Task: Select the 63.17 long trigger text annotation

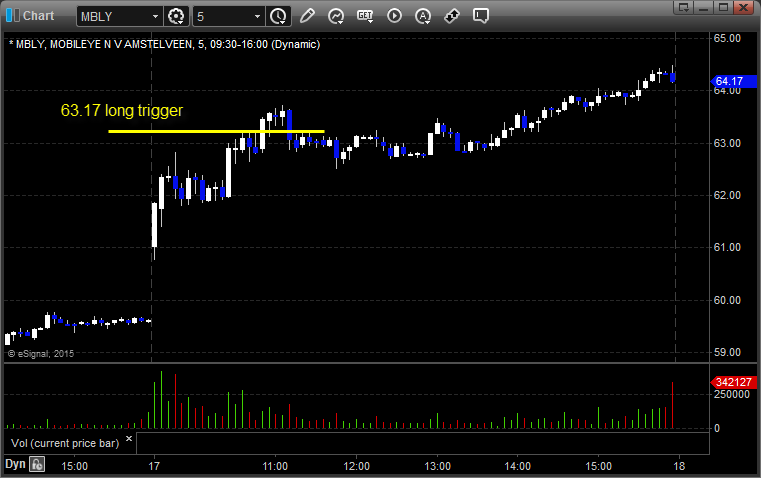Action: (122, 111)
